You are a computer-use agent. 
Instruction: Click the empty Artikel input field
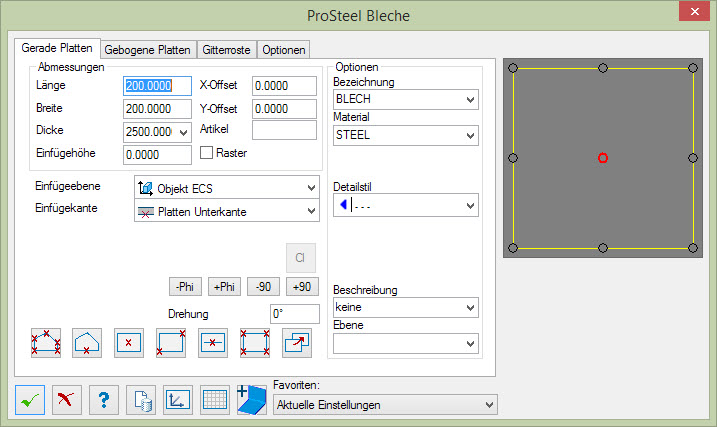284,130
